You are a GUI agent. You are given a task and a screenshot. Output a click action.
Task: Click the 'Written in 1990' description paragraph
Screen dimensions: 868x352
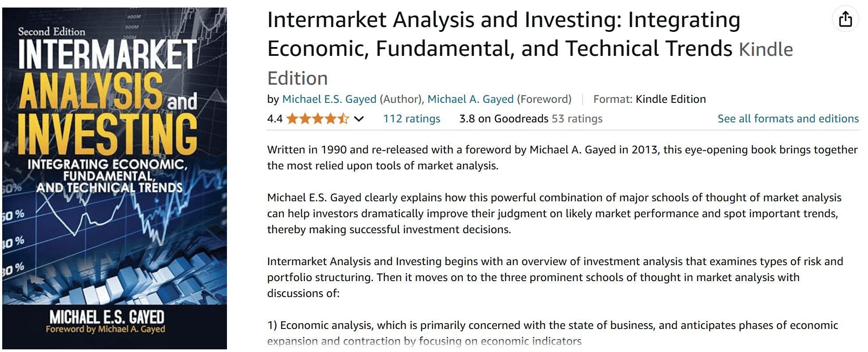pos(562,157)
